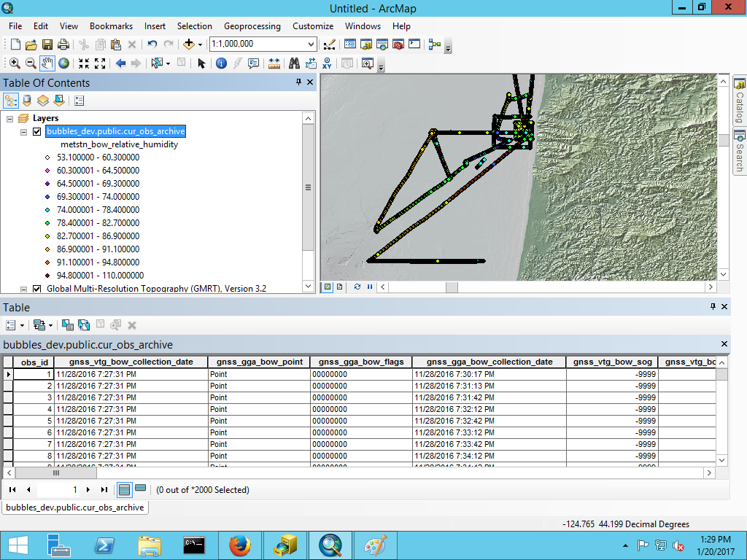Click the Add Data button
Image resolution: width=747 pixels, height=560 pixels.
(x=189, y=44)
